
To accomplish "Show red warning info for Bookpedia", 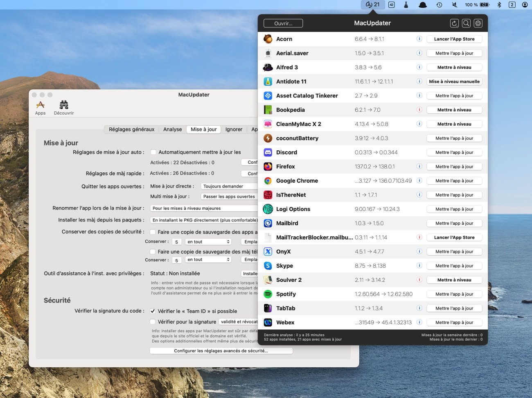I will (x=419, y=110).
